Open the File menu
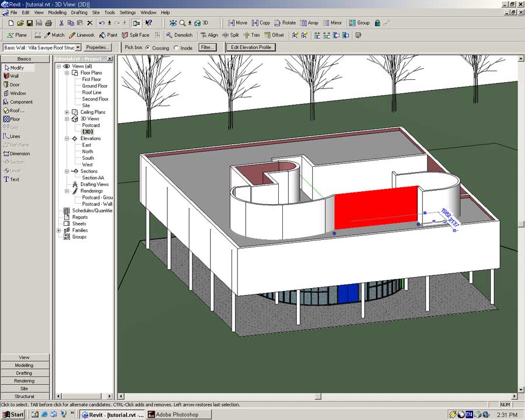This screenshot has height=420, width=525. pyautogui.click(x=14, y=12)
